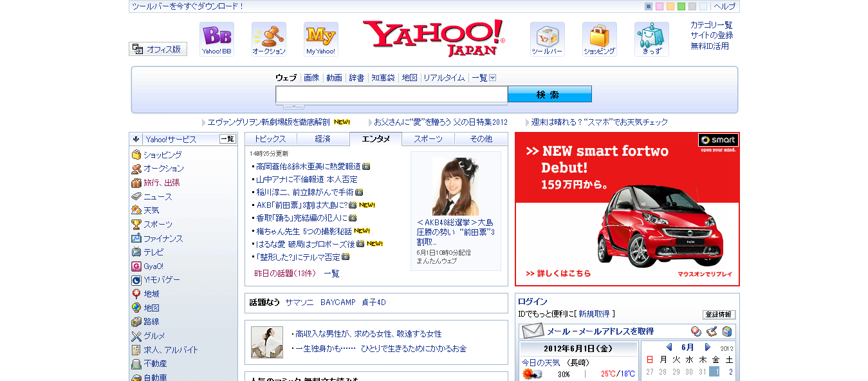
Task: Click the Yahoo! JAPAN logo
Action: pyautogui.click(x=434, y=38)
